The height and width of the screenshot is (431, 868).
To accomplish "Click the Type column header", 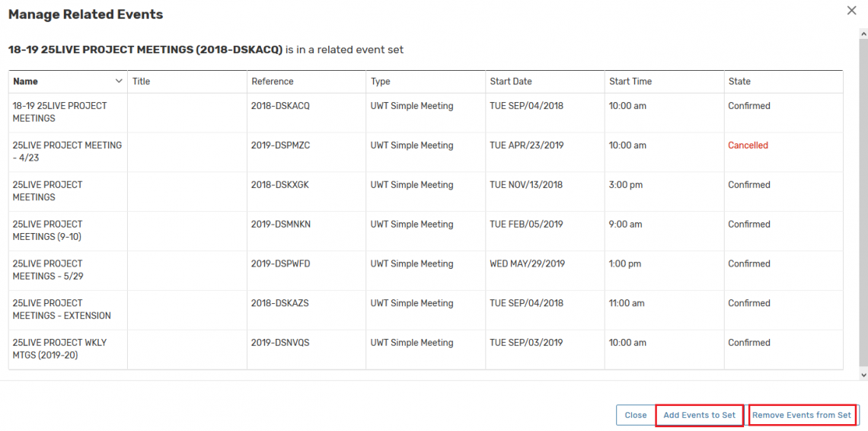I will 381,81.
